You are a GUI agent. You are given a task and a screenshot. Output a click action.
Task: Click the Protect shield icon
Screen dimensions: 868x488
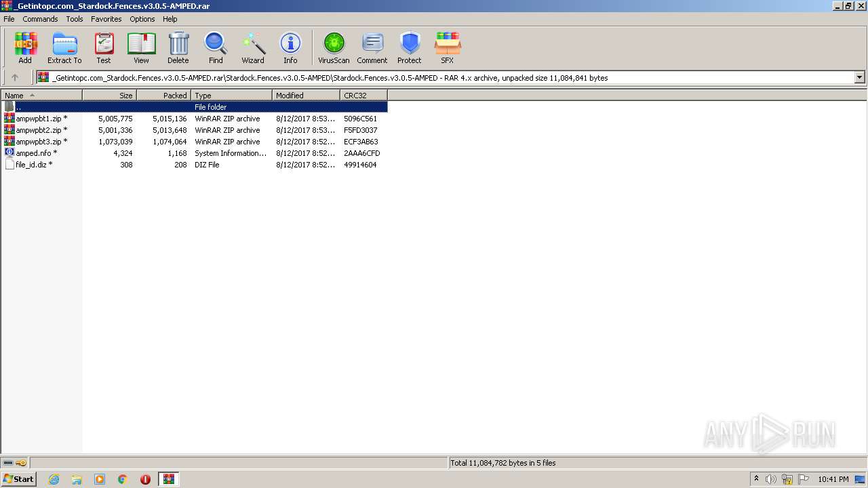410,47
